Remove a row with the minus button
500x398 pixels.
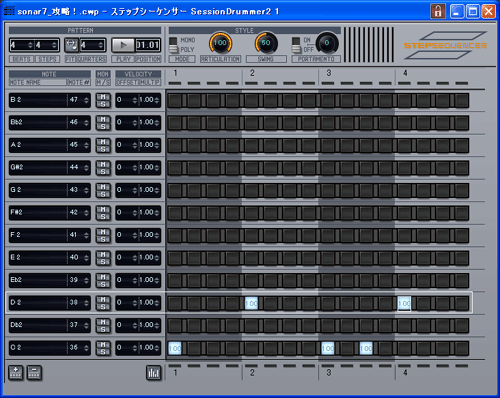tap(34, 373)
